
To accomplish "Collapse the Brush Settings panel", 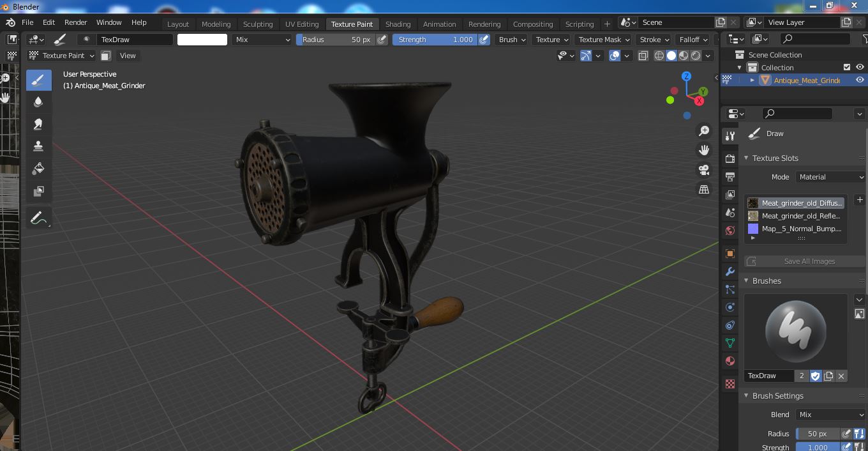I will point(747,396).
